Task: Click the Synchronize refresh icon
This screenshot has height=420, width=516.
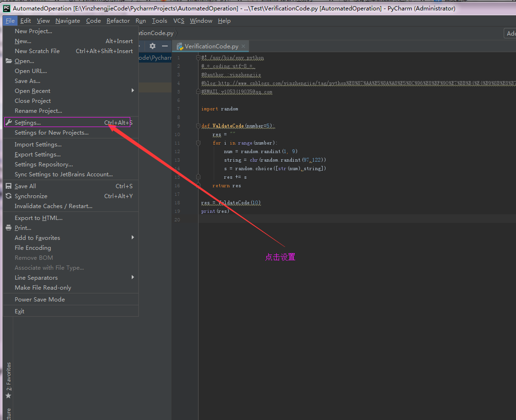Action: pos(9,196)
